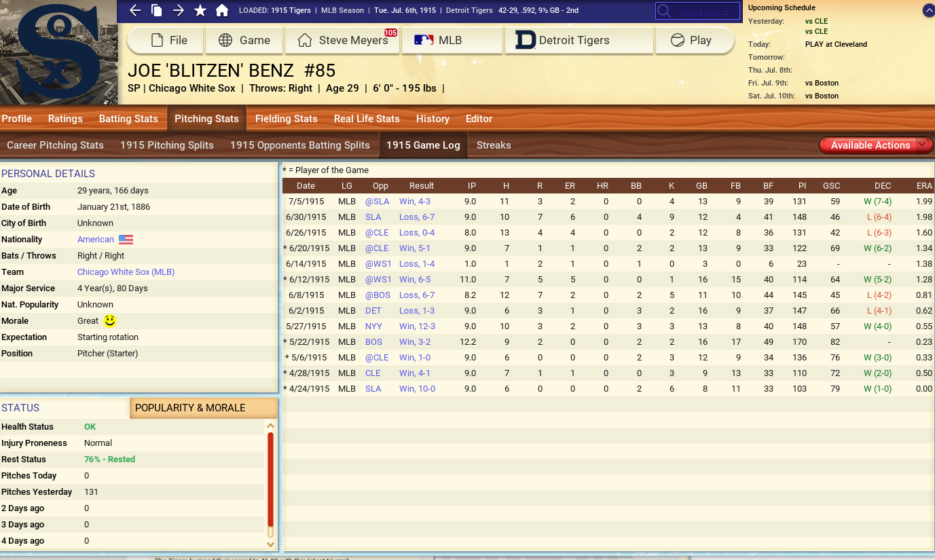Image resolution: width=935 pixels, height=560 pixels.
Task: Open the Available Actions dropdown
Action: [x=875, y=145]
